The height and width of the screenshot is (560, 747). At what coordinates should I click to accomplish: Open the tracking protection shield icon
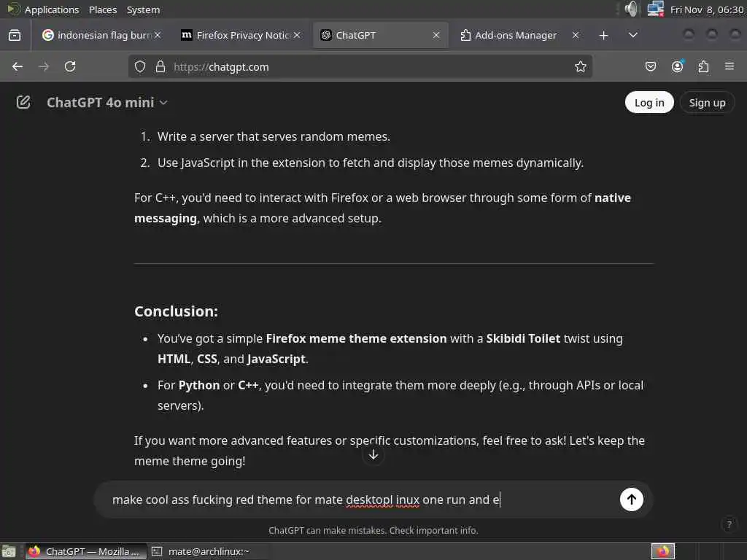tap(140, 66)
